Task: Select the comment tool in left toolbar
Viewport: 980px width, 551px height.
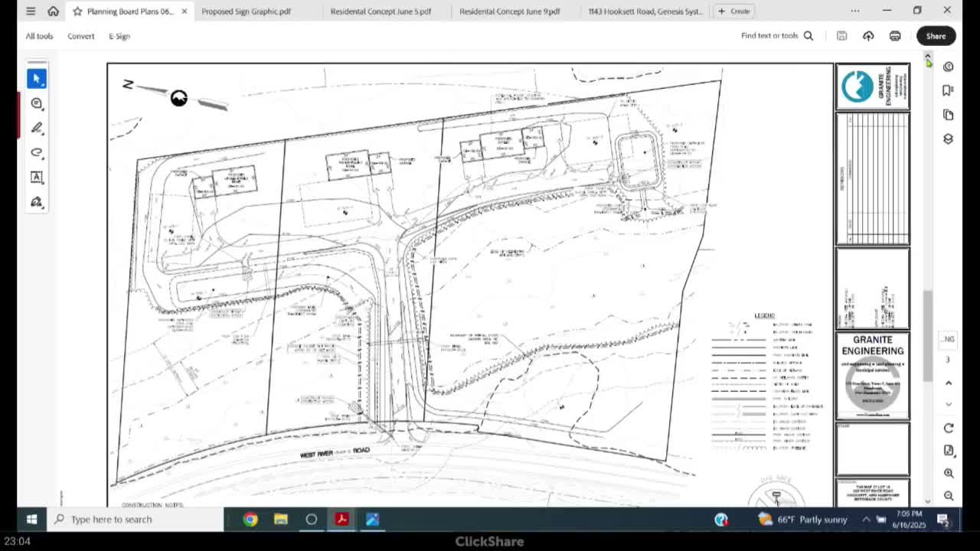Action: pos(37,103)
